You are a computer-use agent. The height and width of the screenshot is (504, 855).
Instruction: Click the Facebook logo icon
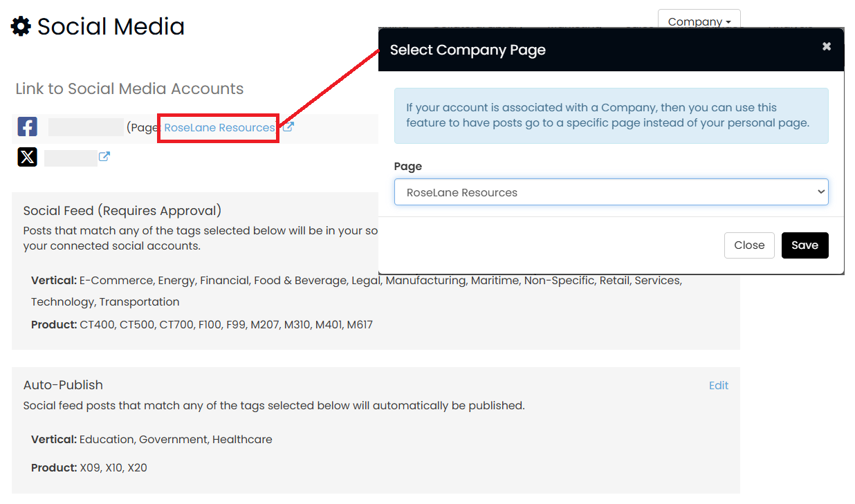coord(27,127)
